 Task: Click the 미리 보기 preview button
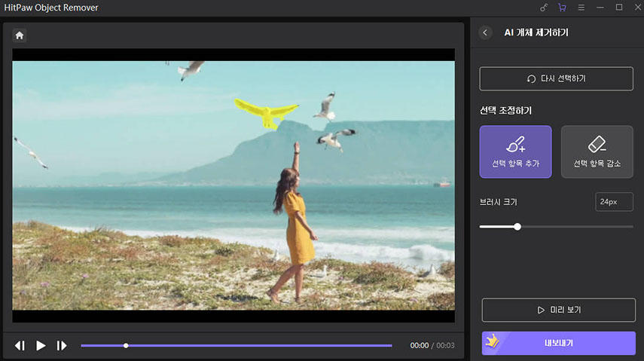click(558, 310)
